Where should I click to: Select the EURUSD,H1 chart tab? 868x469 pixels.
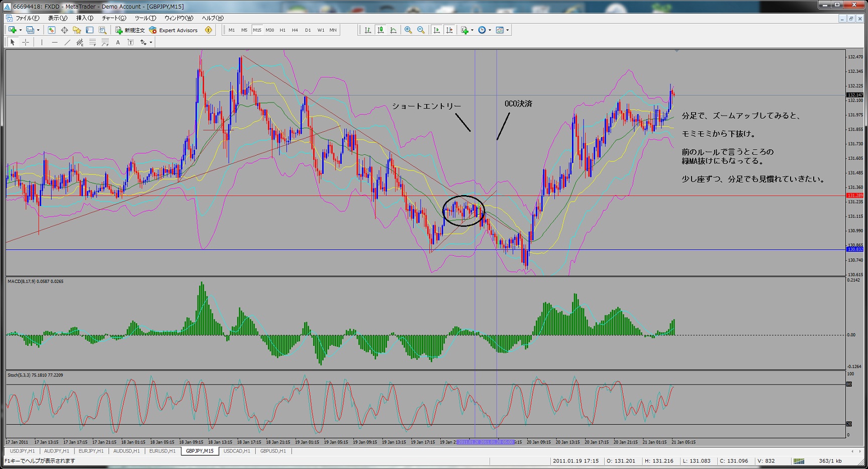point(162,451)
